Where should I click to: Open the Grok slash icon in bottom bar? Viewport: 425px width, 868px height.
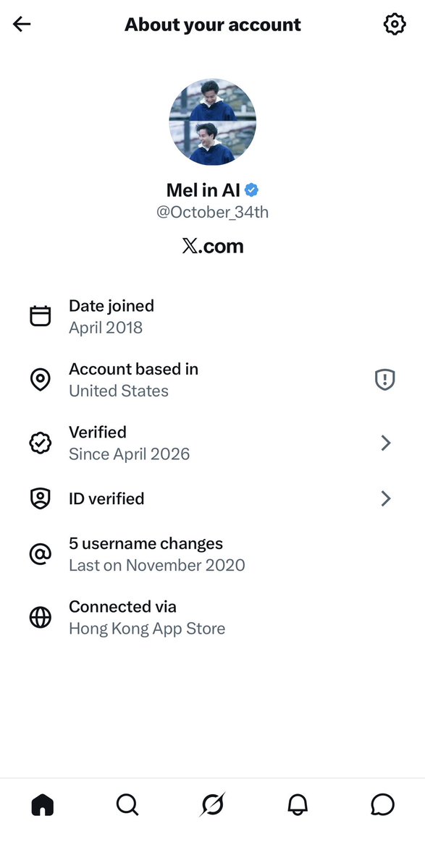tap(212, 804)
